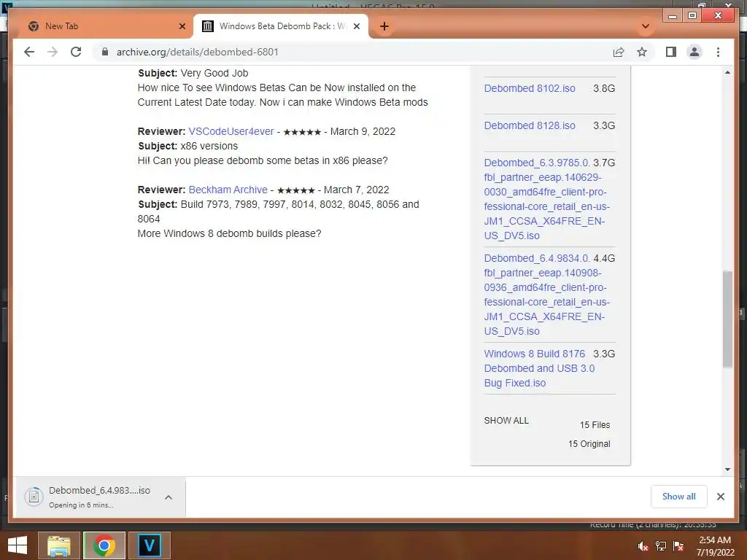Viewport: 747px width, 560px height.
Task: Close the New Tab tab
Action: click(x=182, y=26)
